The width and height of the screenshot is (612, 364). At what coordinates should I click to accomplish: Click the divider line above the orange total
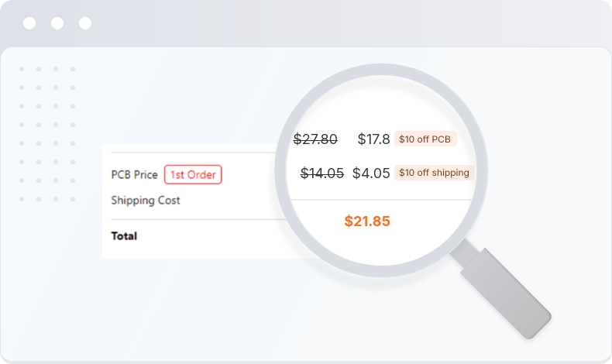380,200
